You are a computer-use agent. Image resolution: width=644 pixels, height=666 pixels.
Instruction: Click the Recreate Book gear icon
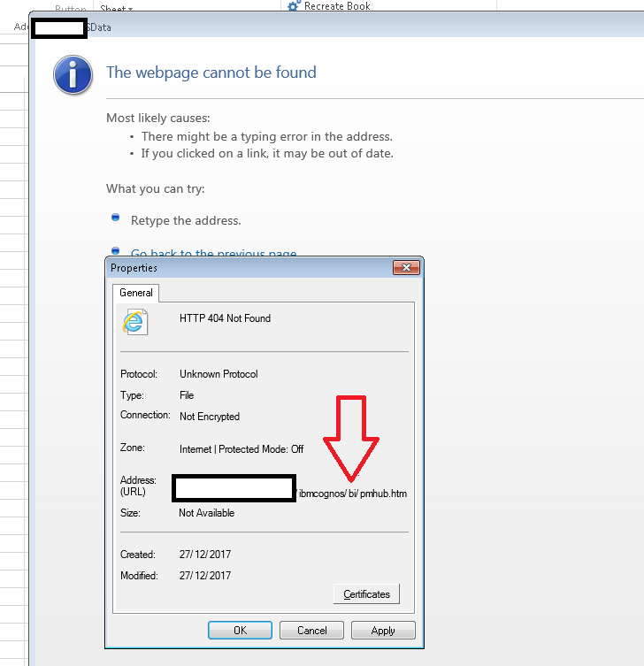(x=294, y=6)
